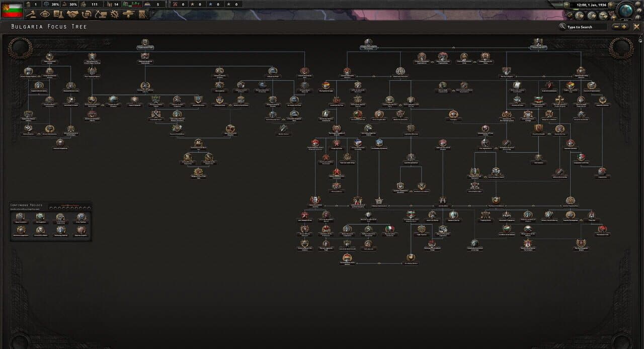The width and height of the screenshot is (644, 349).
Task: Click the 38% stability indicator
Action: [51, 5]
